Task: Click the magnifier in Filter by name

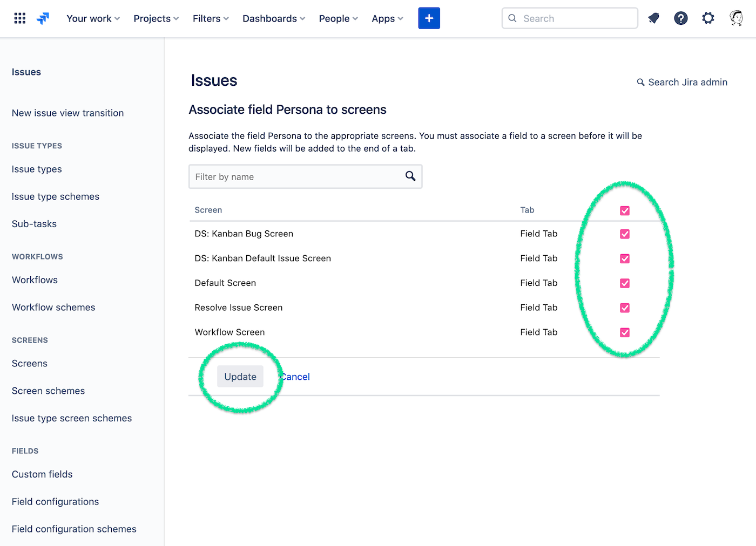Action: tap(410, 176)
